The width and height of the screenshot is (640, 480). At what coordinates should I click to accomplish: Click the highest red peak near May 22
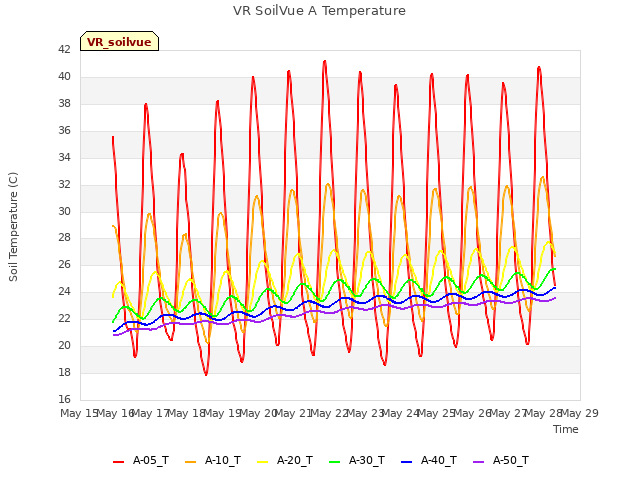325,61
